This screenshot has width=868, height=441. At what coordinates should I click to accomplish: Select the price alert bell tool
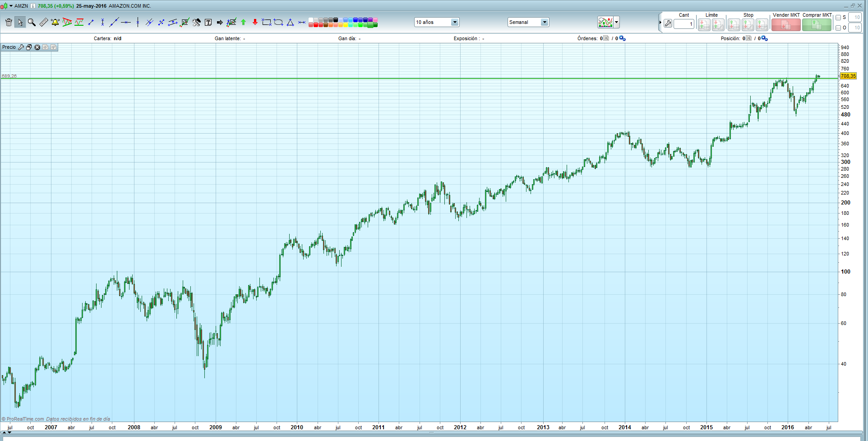(55, 22)
